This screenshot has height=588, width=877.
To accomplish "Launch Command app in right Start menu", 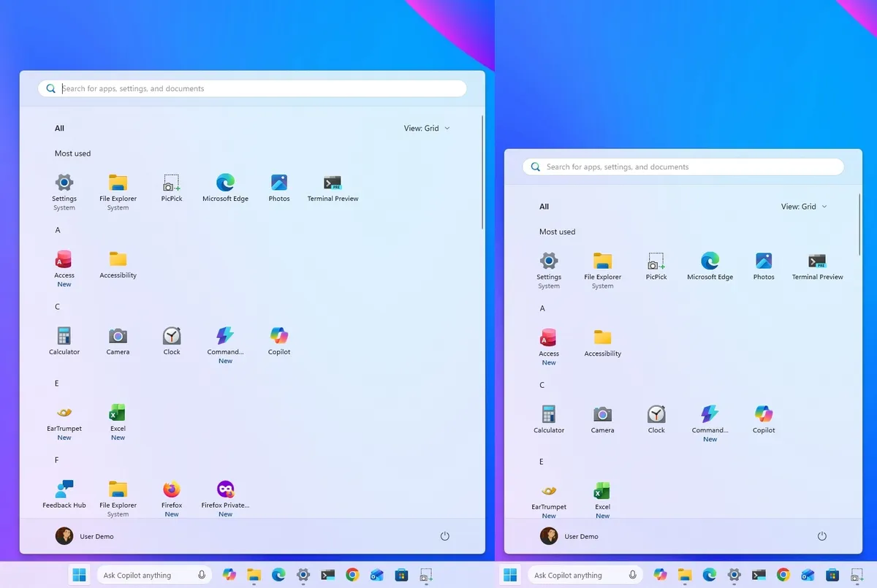I will 710,424.
